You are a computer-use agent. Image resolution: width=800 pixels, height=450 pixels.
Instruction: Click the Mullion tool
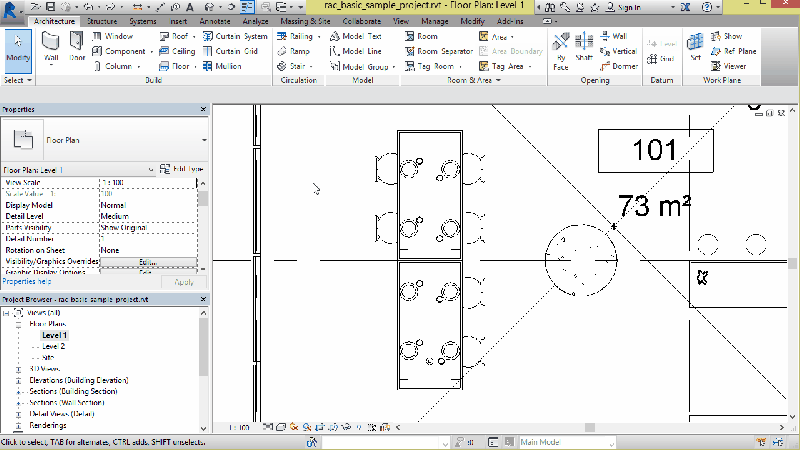coord(222,66)
